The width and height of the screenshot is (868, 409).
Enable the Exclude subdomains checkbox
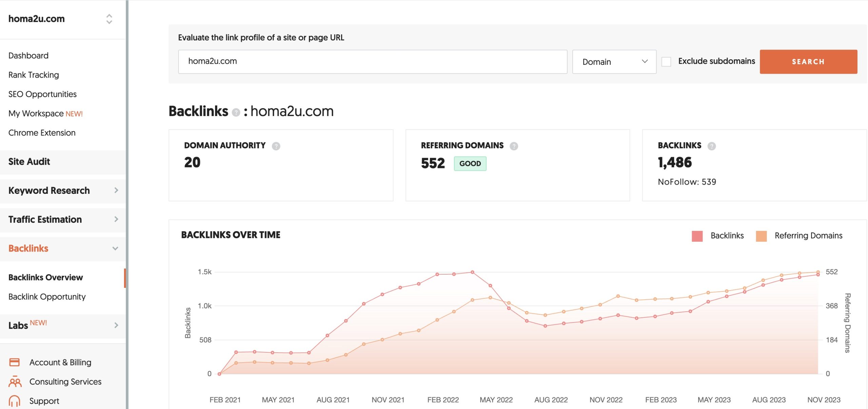[666, 62]
